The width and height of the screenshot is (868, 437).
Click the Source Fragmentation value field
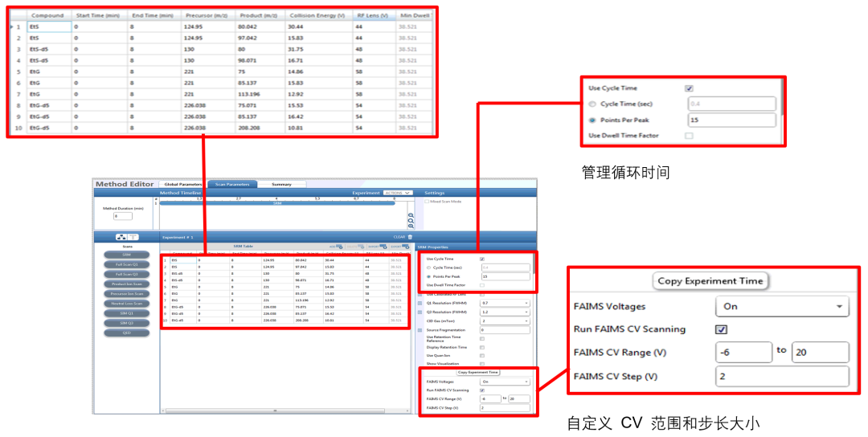[505, 330]
